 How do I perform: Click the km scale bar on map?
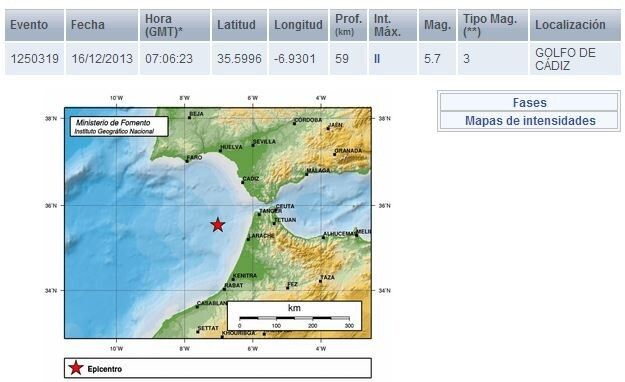click(294, 318)
